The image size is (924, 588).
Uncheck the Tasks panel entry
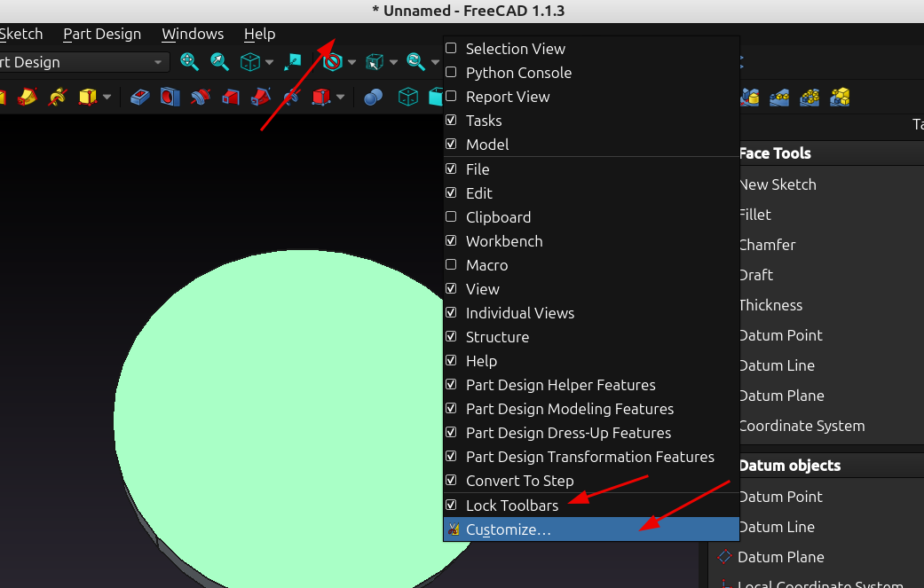tap(452, 120)
